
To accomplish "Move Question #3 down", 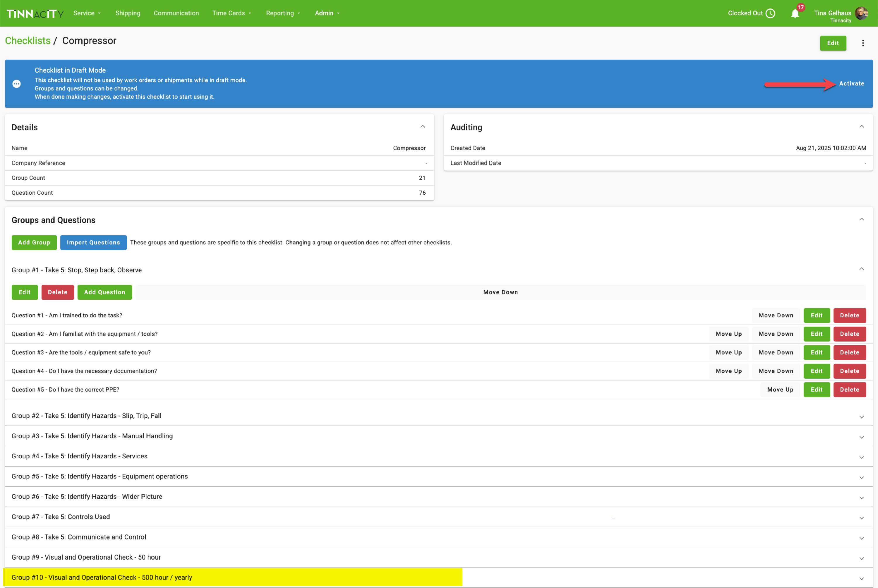I will coord(776,352).
